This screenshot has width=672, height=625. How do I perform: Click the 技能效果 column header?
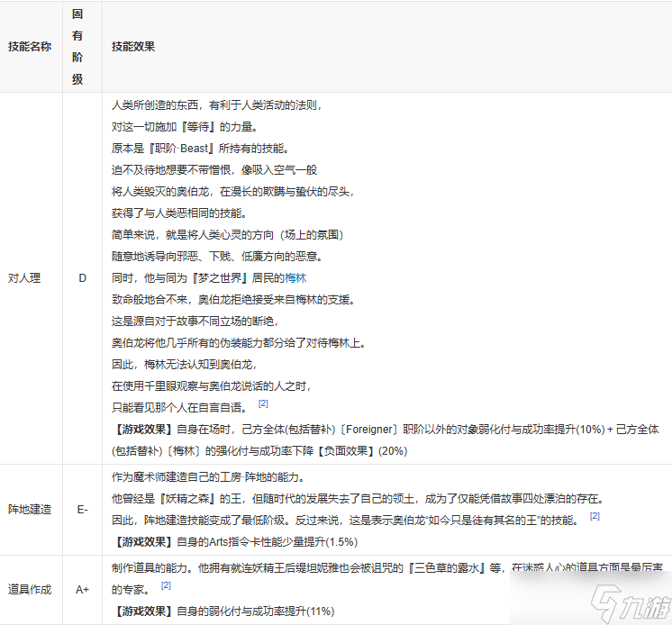point(133,46)
